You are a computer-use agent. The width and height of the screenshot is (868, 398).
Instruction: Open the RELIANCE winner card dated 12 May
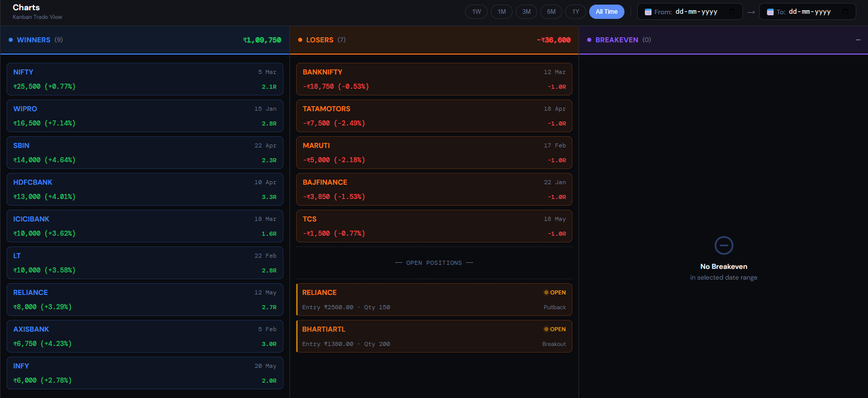click(x=145, y=300)
